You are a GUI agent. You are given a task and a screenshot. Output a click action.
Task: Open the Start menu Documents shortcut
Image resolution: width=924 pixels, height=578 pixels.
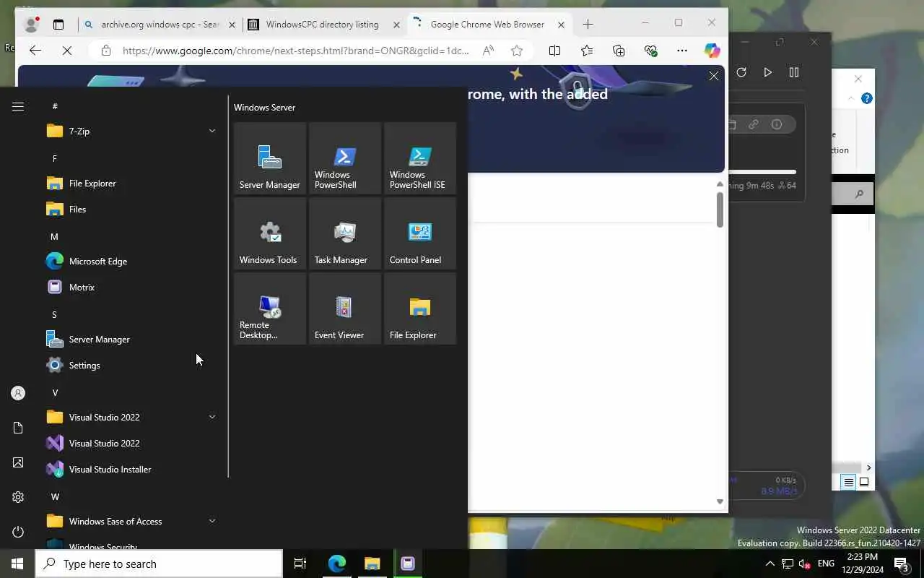click(x=18, y=428)
